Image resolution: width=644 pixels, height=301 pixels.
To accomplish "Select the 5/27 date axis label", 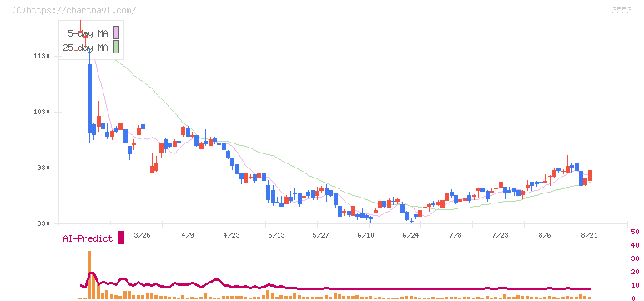I will click(321, 235).
